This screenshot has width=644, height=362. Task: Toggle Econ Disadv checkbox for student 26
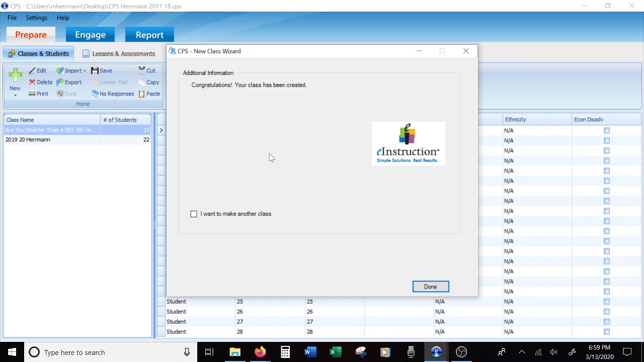[x=607, y=312]
